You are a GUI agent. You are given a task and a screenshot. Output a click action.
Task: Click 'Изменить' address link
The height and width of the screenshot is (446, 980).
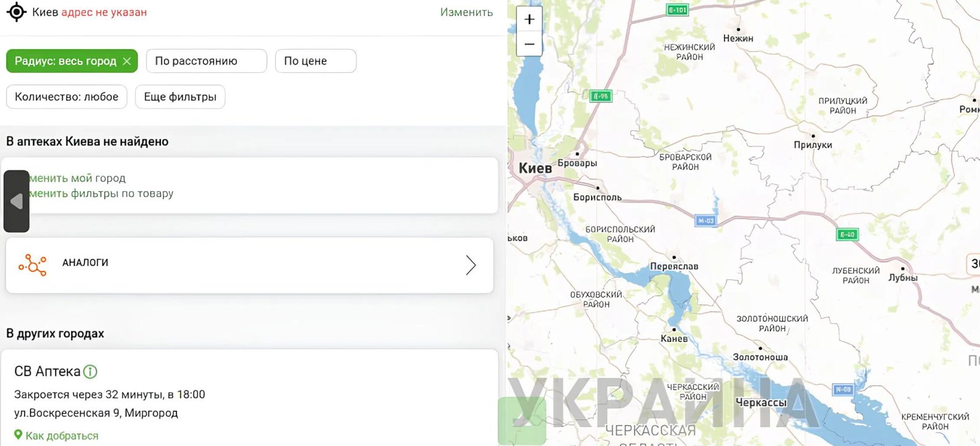click(467, 12)
